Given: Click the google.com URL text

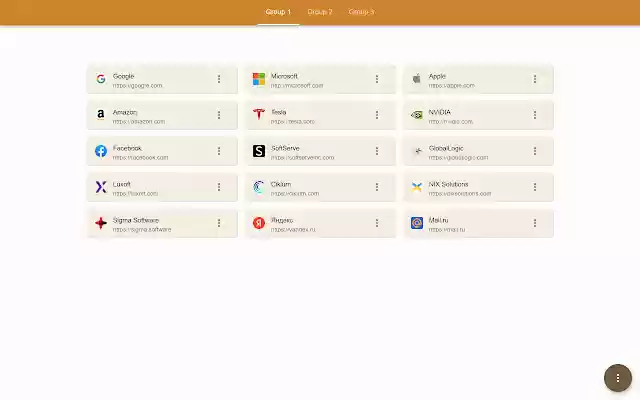Looking at the screenshot, I should click(138, 86).
